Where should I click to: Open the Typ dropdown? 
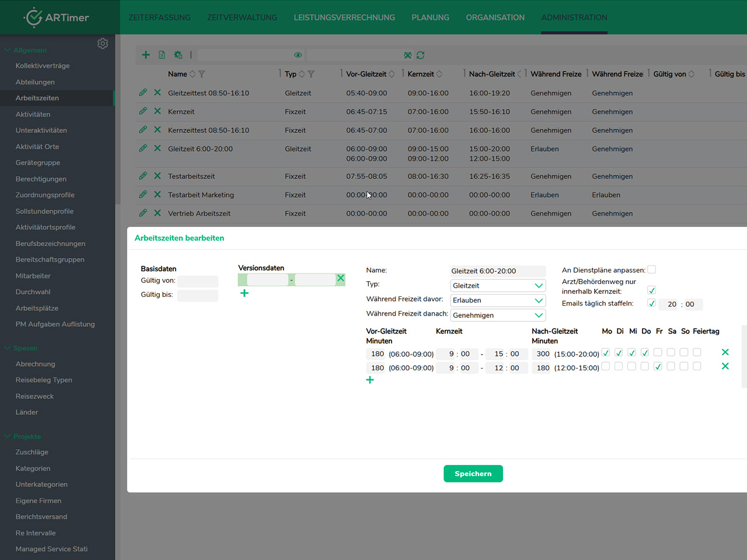tap(498, 286)
